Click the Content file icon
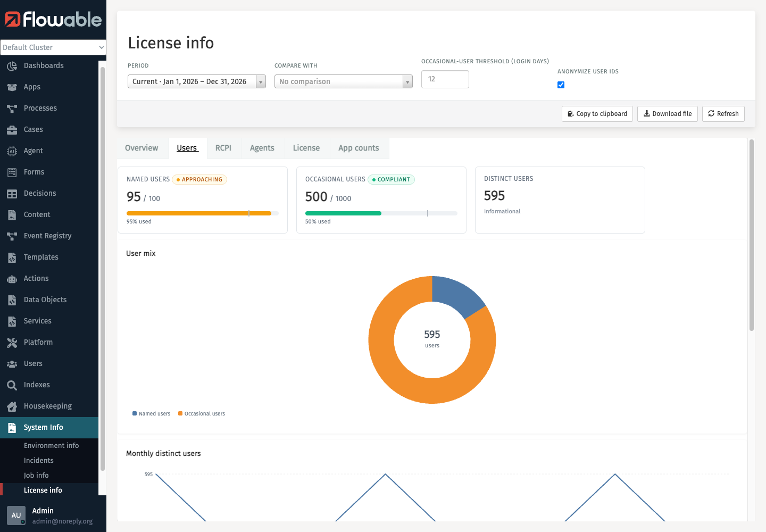Image resolution: width=766 pixels, height=532 pixels. [12, 215]
